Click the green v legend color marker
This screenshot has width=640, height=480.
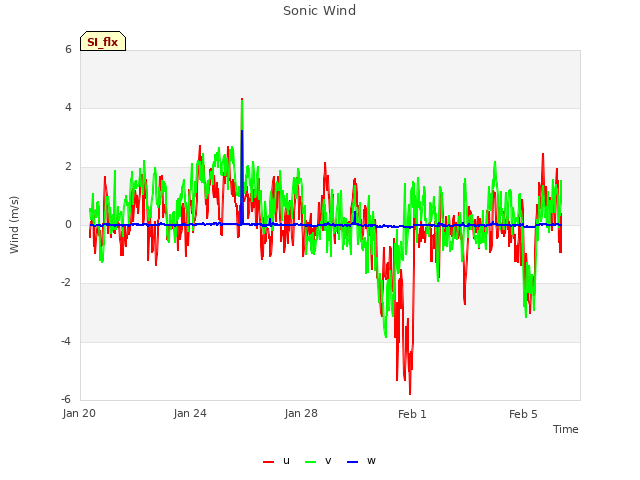pos(311,462)
